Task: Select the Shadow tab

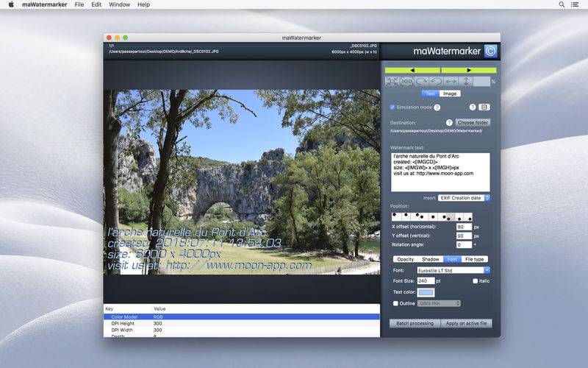Action: [431, 259]
